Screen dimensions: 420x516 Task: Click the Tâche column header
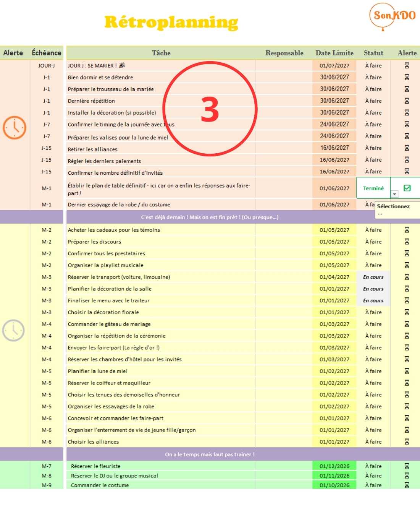[161, 53]
